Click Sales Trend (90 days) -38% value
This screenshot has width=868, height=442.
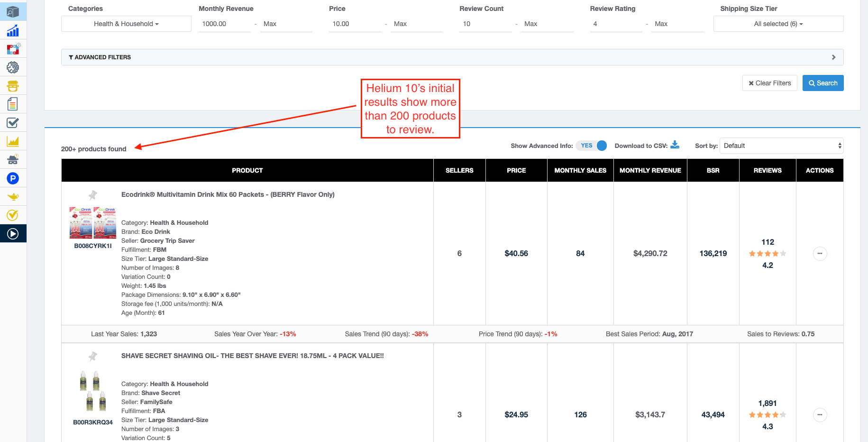(420, 334)
